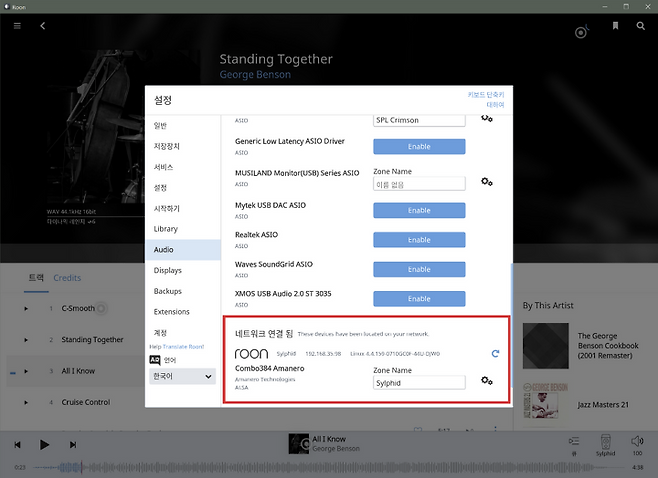Open the Sylphid zone speaker icon
This screenshot has width=658, height=478.
click(x=606, y=441)
